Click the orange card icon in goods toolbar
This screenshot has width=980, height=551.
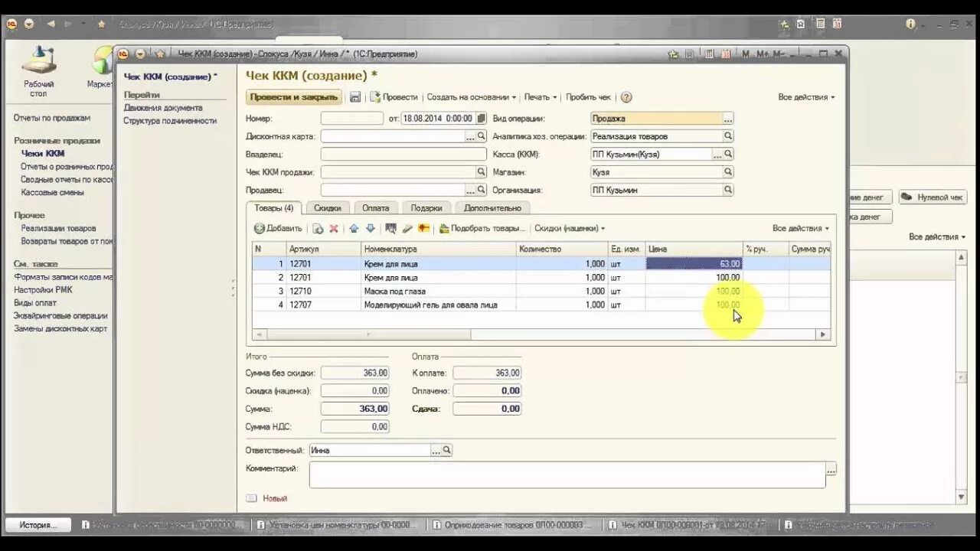pos(423,228)
